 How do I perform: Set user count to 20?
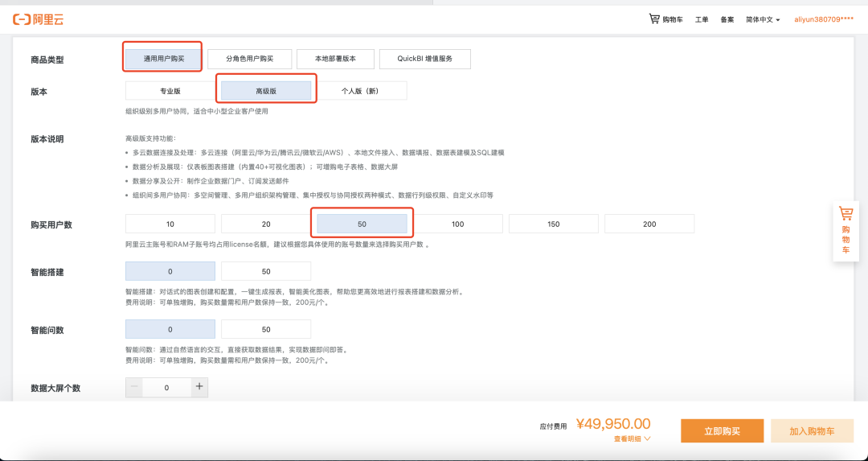266,224
